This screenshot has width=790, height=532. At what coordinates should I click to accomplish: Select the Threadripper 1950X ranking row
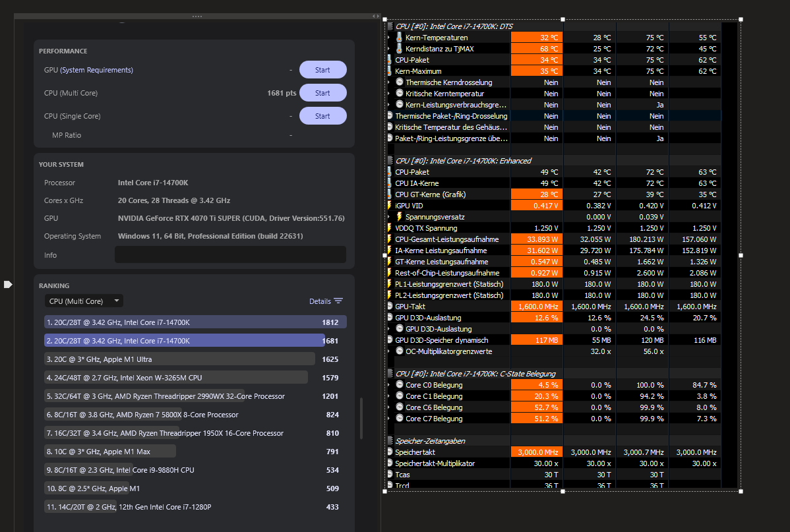[195, 432]
